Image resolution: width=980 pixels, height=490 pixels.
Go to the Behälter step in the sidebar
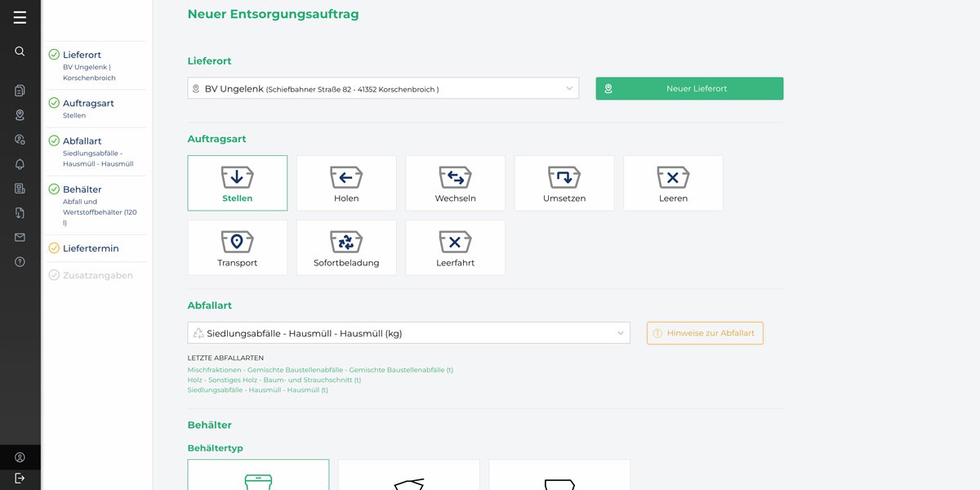pos(82,189)
